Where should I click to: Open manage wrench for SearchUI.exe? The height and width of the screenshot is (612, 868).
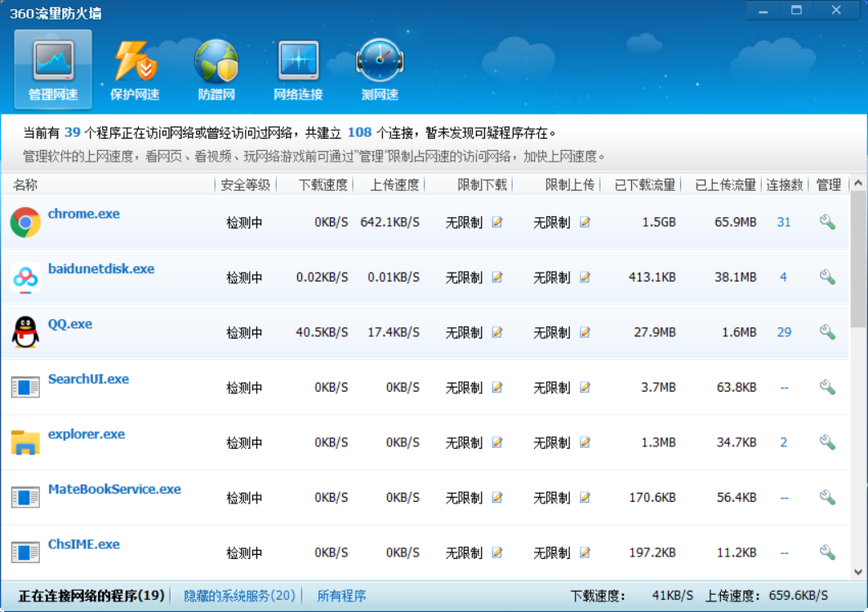pos(828,387)
